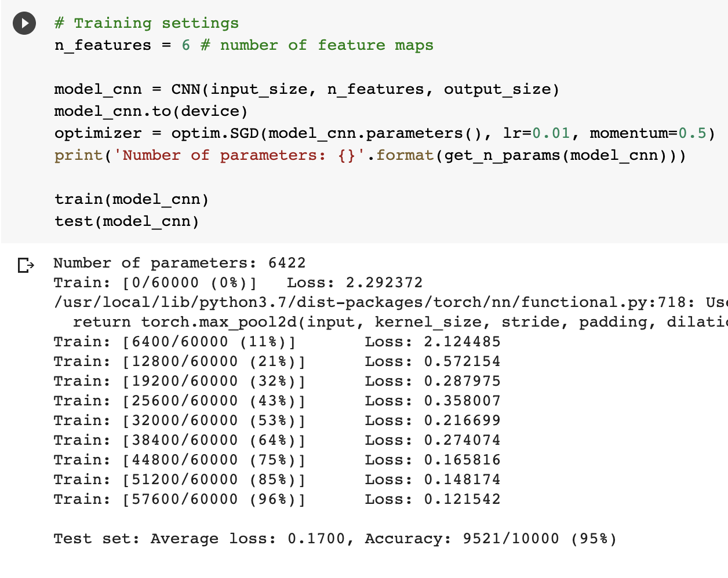Click the final 'Loss: 0.121542' value
The width and height of the screenshot is (728, 578).
pyautogui.click(x=461, y=499)
